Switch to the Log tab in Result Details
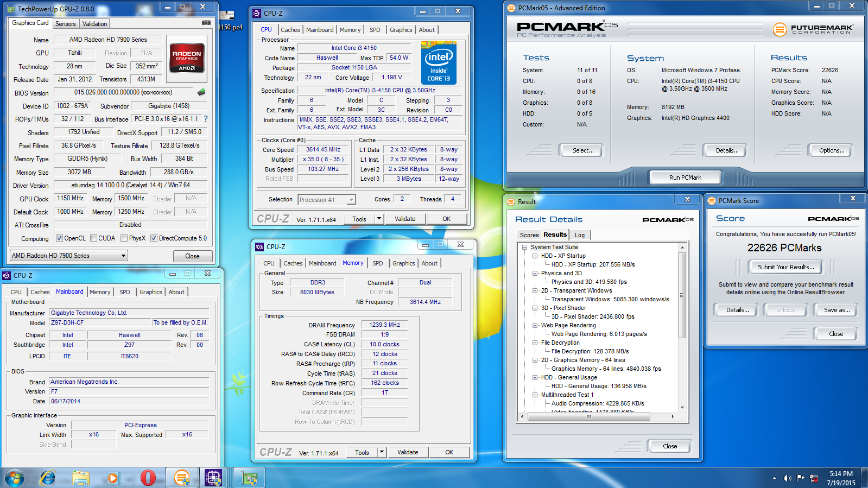The image size is (868, 488). (580, 235)
